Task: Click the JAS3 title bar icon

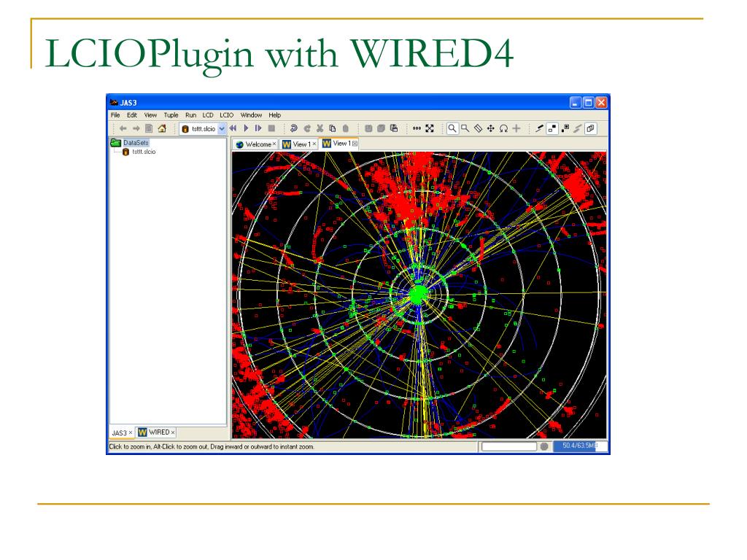Action: coord(114,102)
